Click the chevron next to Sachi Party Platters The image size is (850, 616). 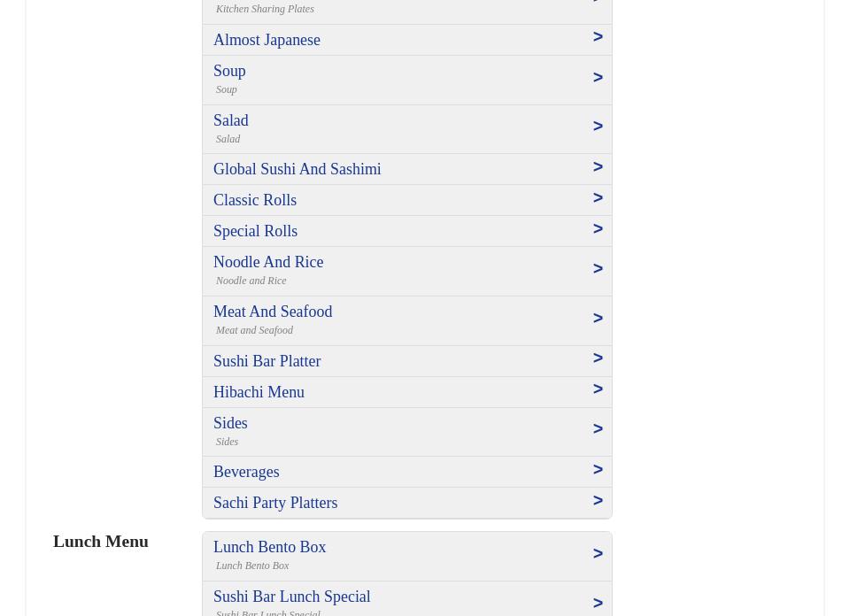click(x=598, y=501)
